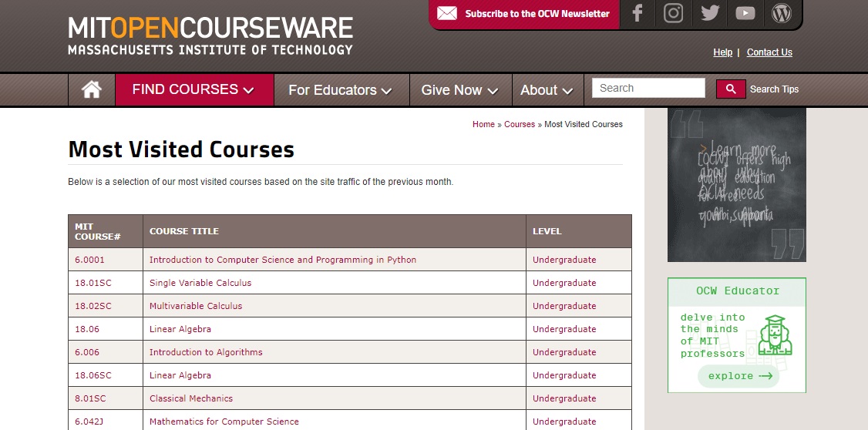Screen dimensions: 868x430
Task: Click the red magnifying glass search button
Action: 731,89
